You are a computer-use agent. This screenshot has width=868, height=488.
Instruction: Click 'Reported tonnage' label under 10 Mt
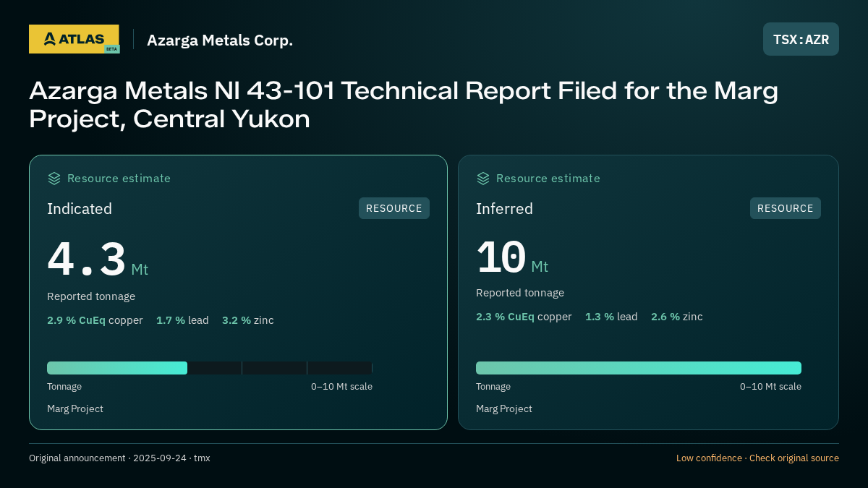coord(520,293)
